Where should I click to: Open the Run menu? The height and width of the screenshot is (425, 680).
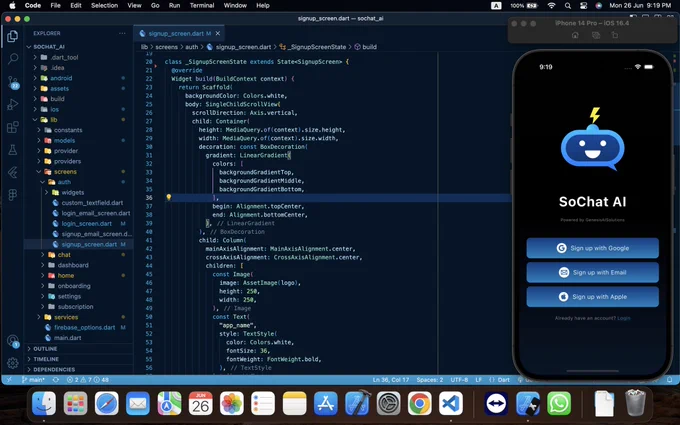tap(174, 6)
